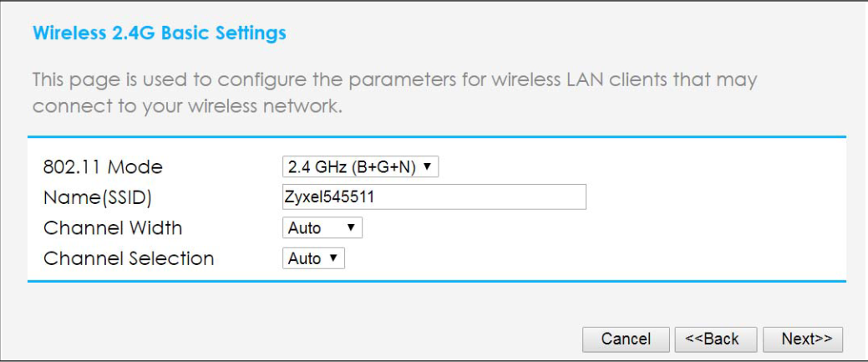Select the "2.4 GHz (B+G+N)" mode value
This screenshot has height=362, width=868.
351,167
